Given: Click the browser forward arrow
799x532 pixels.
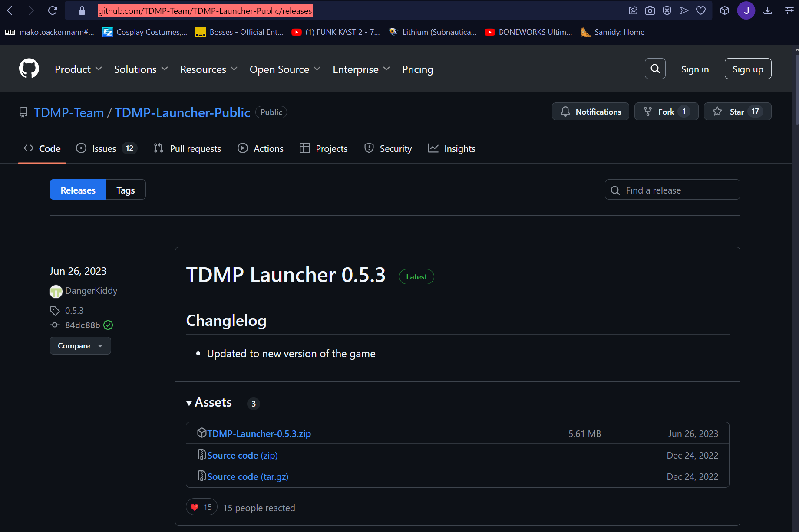Looking at the screenshot, I should pyautogui.click(x=31, y=10).
